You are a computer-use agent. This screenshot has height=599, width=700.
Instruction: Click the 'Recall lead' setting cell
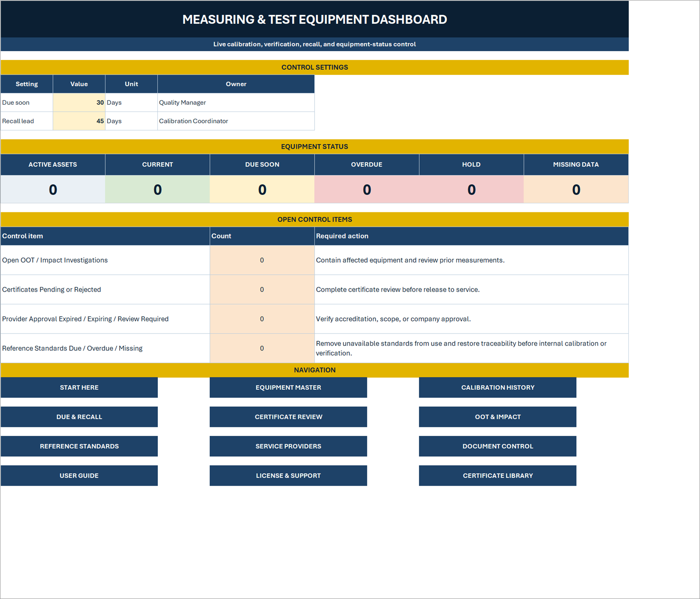27,121
